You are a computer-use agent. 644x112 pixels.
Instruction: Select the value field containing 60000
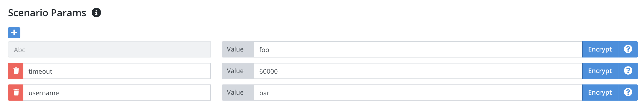tap(418, 71)
